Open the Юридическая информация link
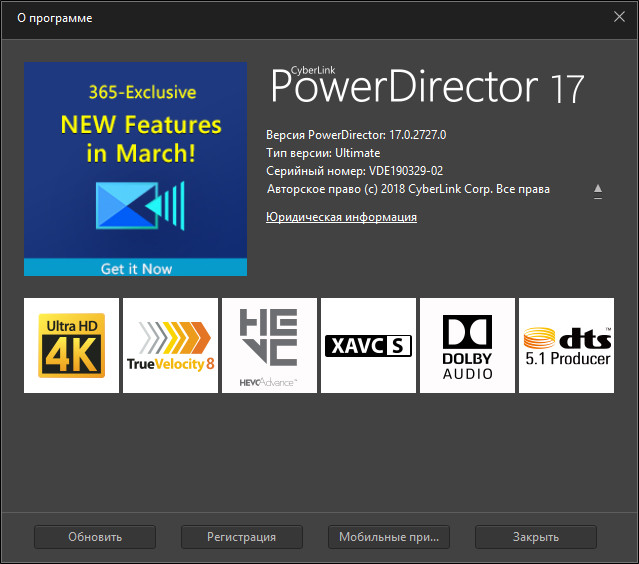The image size is (639, 564). click(341, 217)
